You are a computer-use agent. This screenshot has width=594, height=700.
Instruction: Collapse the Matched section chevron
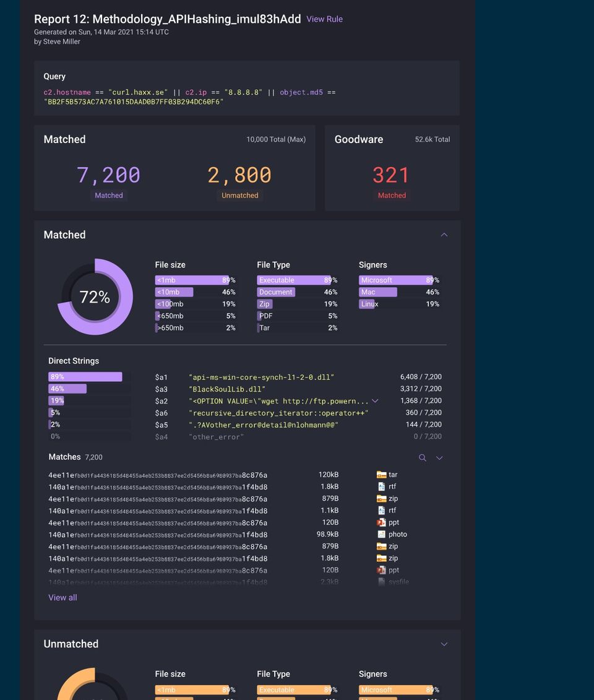click(x=444, y=235)
